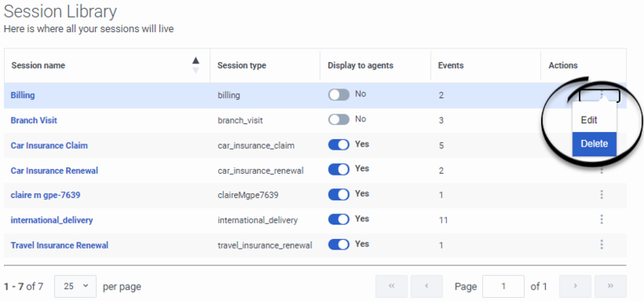644x301 pixels.
Task: Choose Edit from the actions menu
Action: [594, 120]
